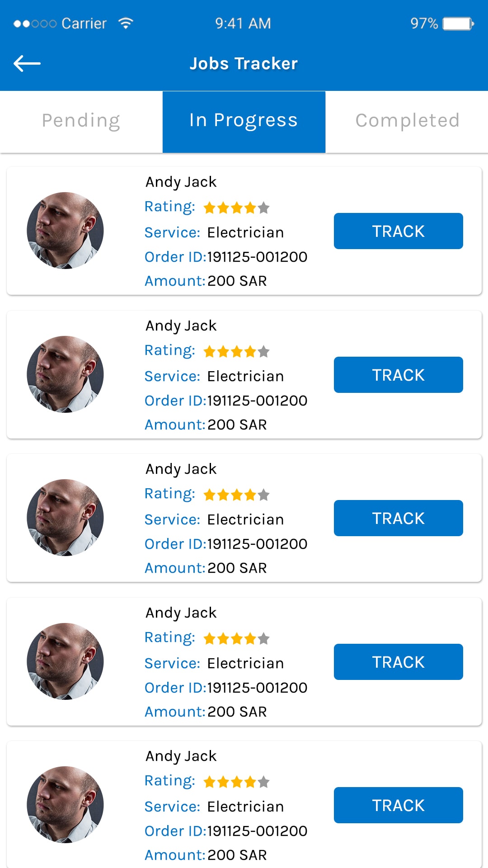Open the Completed tab
488x868 pixels.
coord(407,121)
